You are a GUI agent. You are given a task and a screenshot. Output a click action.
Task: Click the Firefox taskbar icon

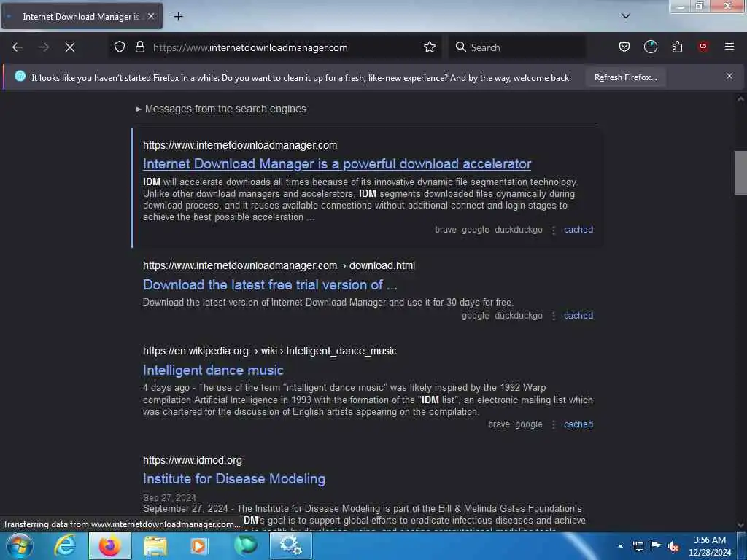click(109, 545)
